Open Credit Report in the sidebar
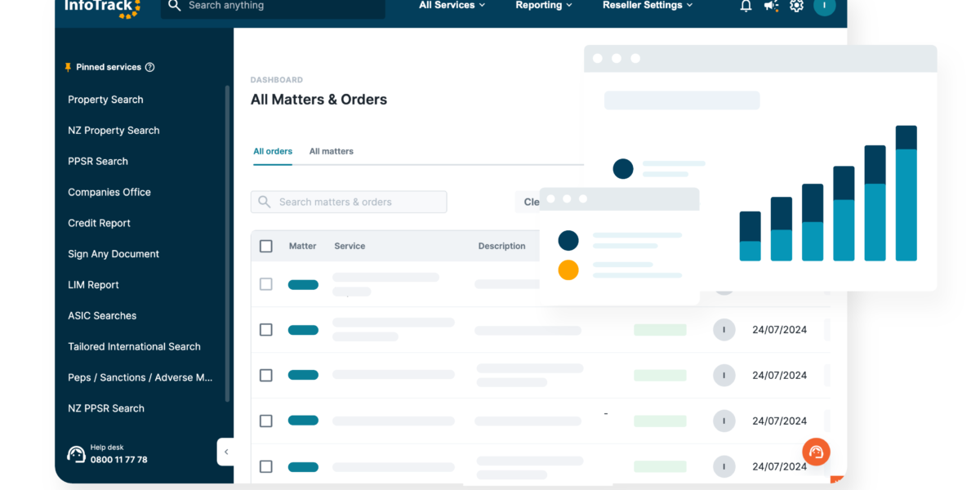The width and height of the screenshot is (980, 490). pyautogui.click(x=99, y=223)
